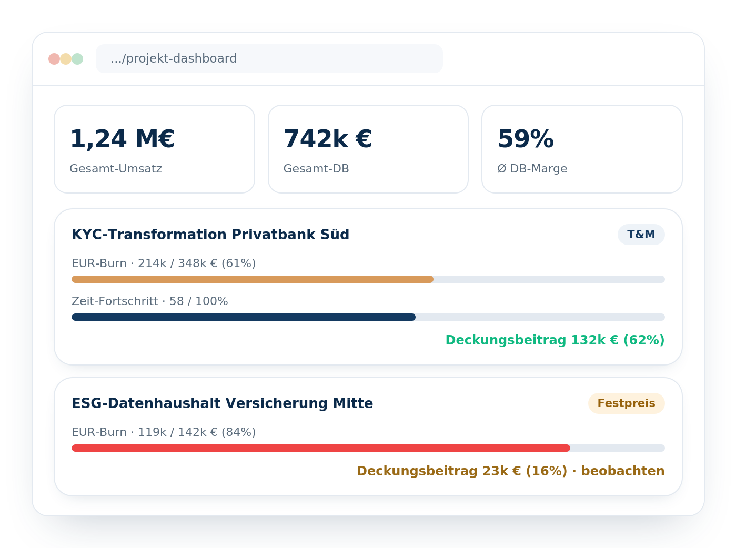Click the Zeit-Fortschritt 58 / 100% label
This screenshot has height=548, width=756.
pyautogui.click(x=150, y=301)
